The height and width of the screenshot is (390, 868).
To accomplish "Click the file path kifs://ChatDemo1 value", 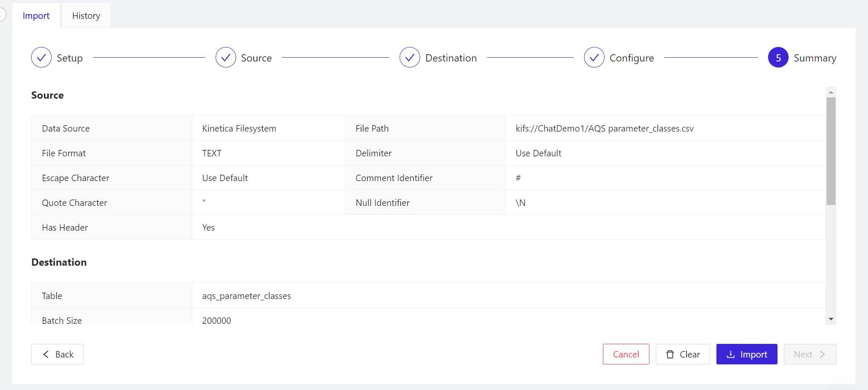I will point(604,129).
